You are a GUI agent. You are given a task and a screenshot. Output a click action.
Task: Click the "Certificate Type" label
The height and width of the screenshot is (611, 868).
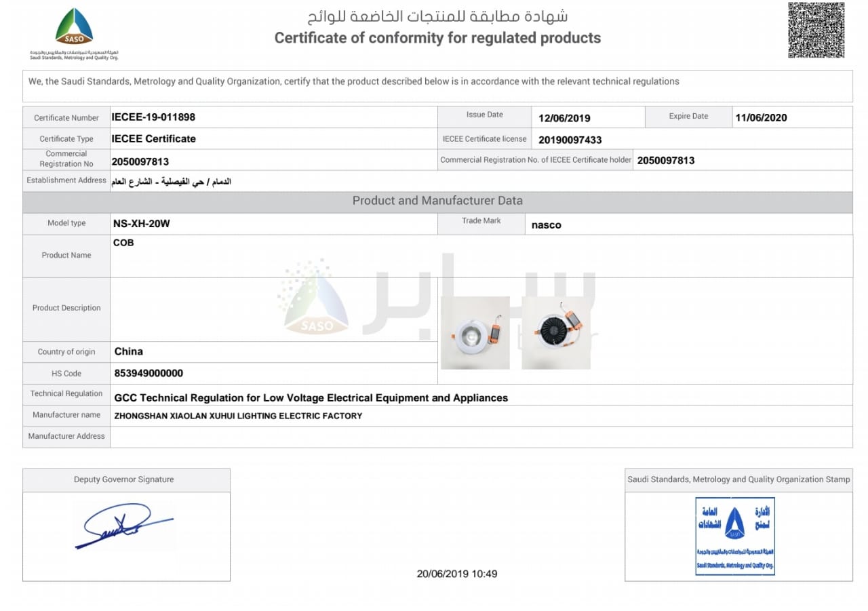66,139
